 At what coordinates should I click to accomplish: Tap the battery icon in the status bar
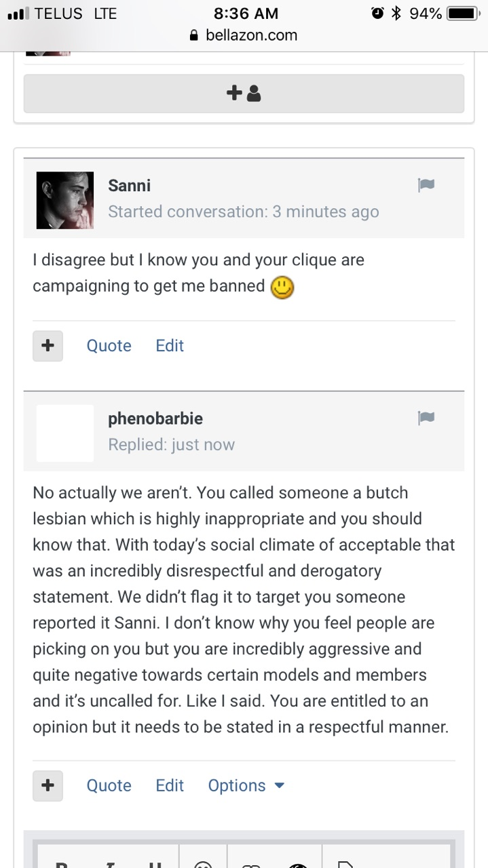click(464, 14)
